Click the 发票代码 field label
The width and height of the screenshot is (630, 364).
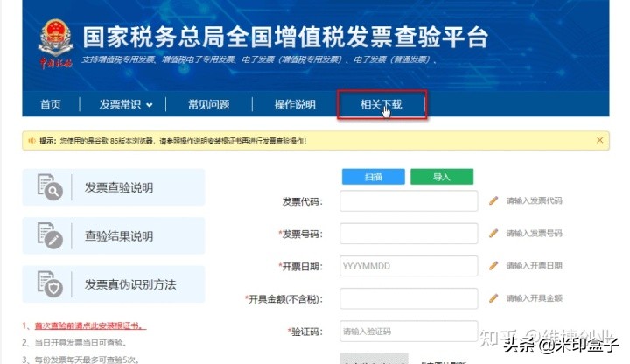pos(302,201)
